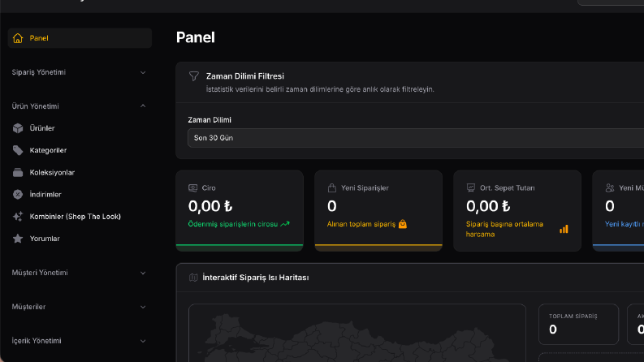Click the star icon next to Yorumlar
Screen dimensions: 644x362
(x=18, y=239)
